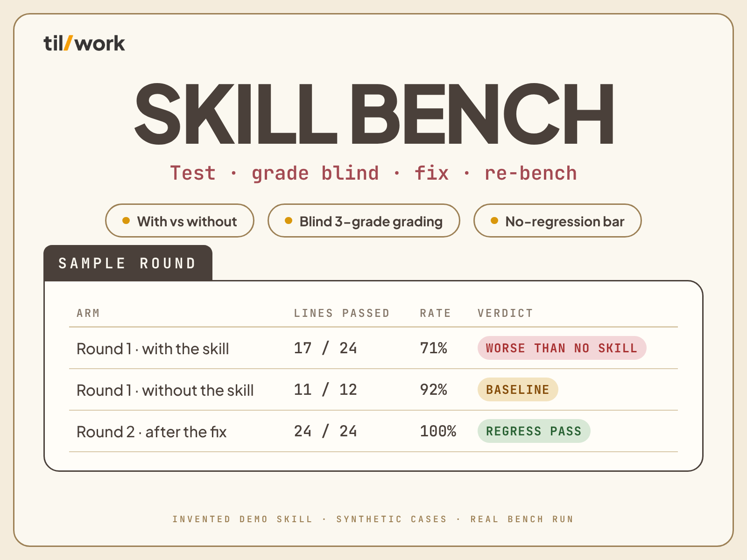The height and width of the screenshot is (560, 747).
Task: Select the 'Round 1 · with the skill' row label
Action: 153,349
